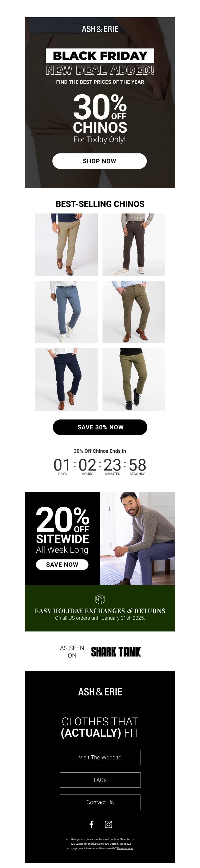Click the Ash & Erie logo at top

coord(100,29)
